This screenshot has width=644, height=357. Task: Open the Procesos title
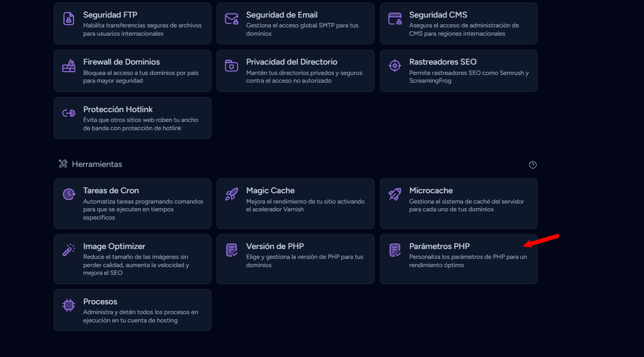(x=100, y=302)
